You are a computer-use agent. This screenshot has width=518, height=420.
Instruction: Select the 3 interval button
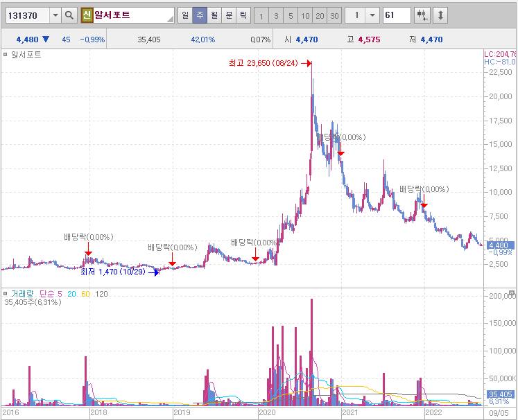tap(276, 15)
